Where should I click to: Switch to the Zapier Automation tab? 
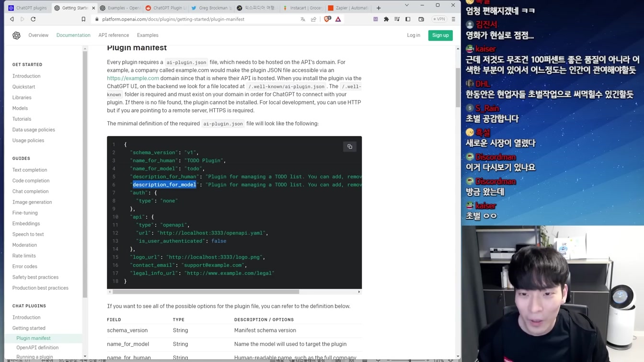pyautogui.click(x=348, y=8)
